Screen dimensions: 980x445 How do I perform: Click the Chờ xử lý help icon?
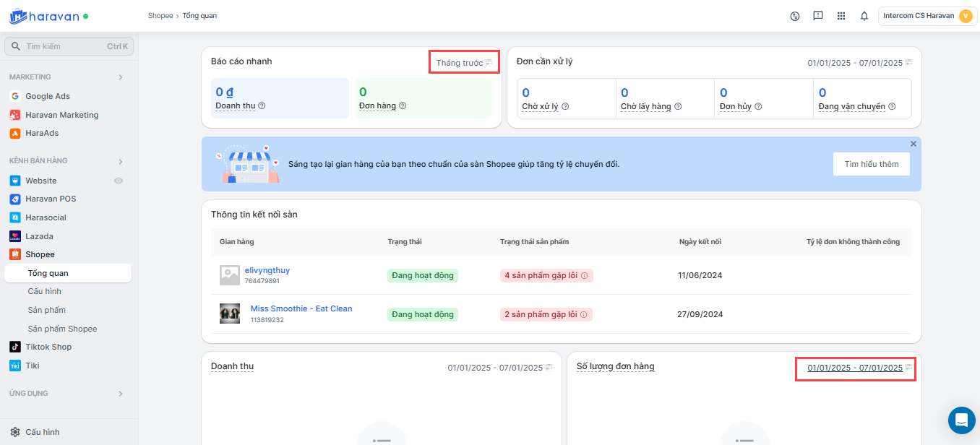point(565,106)
